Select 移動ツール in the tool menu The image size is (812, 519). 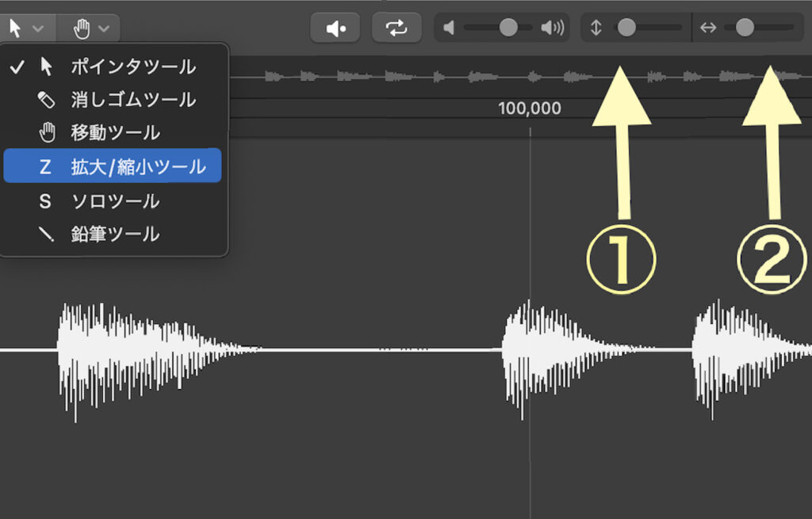click(x=115, y=133)
